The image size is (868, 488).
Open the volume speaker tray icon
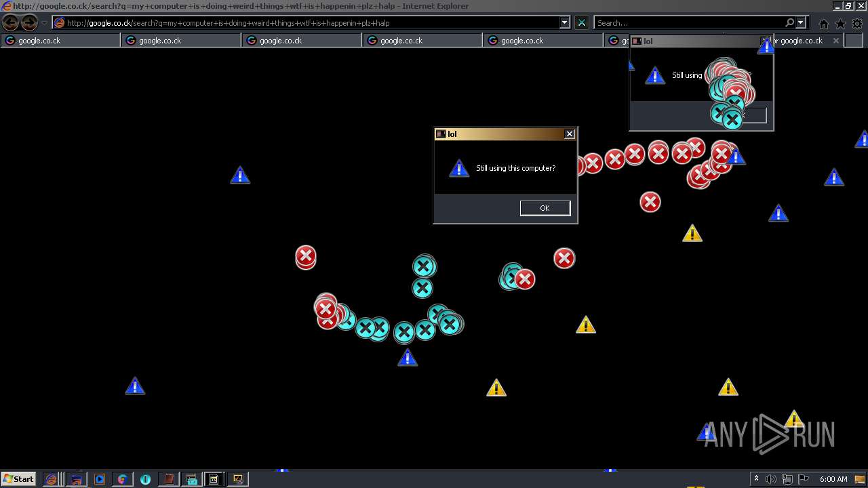771,479
